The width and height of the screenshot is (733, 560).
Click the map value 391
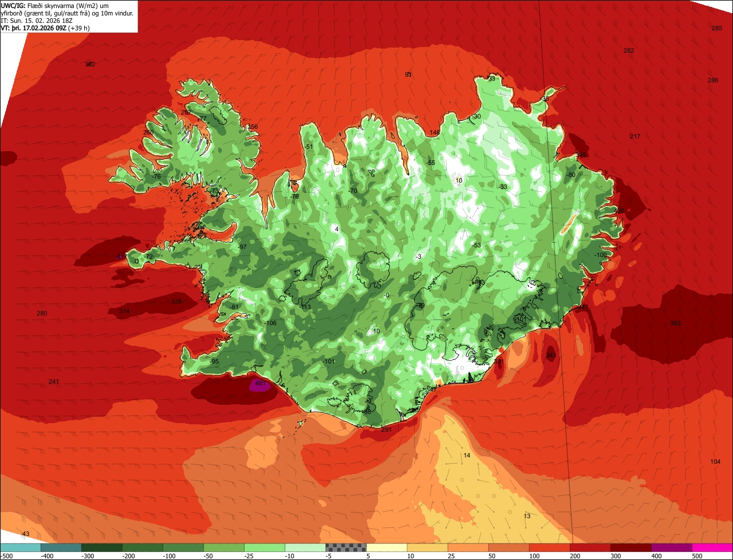pos(499,361)
